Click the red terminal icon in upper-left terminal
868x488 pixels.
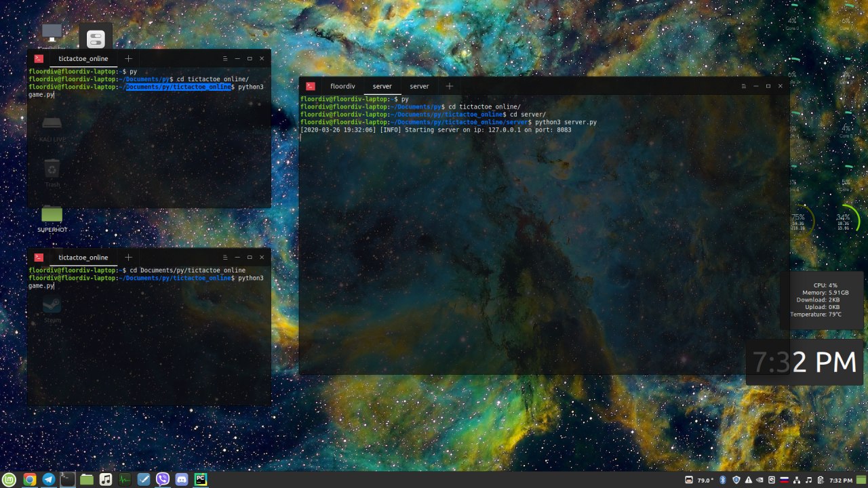(39, 58)
